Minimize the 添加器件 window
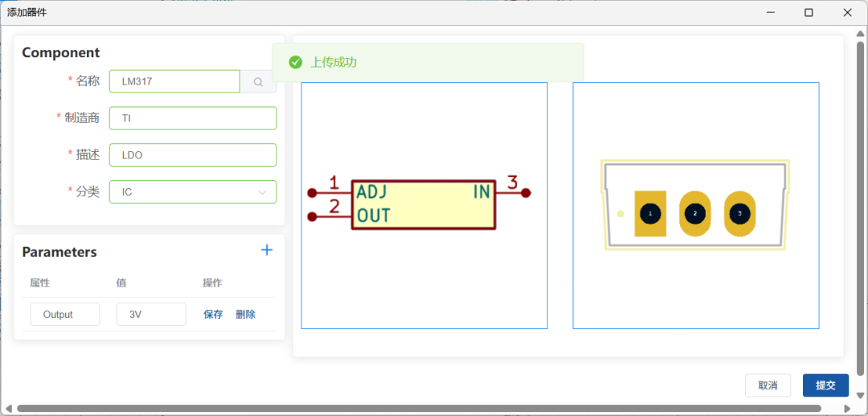868x416 pixels. [770, 12]
